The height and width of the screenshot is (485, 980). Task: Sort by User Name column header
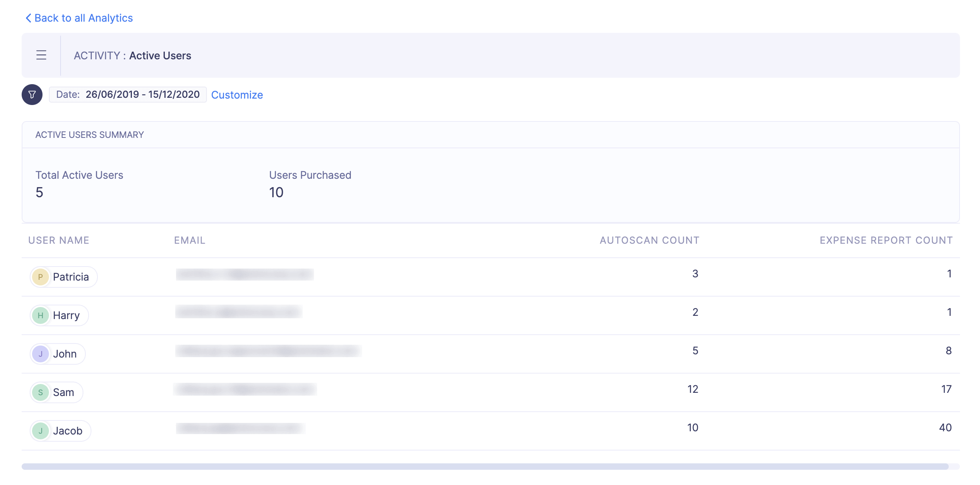(x=59, y=240)
